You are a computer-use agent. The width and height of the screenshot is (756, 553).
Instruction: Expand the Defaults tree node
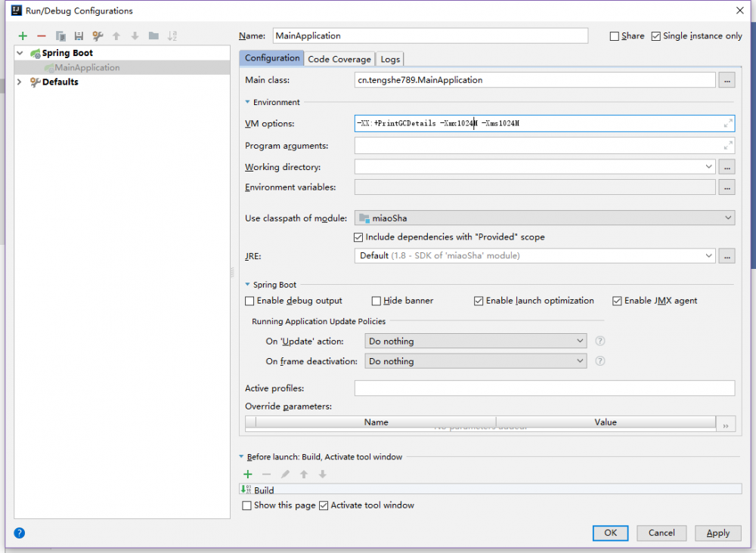pyautogui.click(x=20, y=82)
